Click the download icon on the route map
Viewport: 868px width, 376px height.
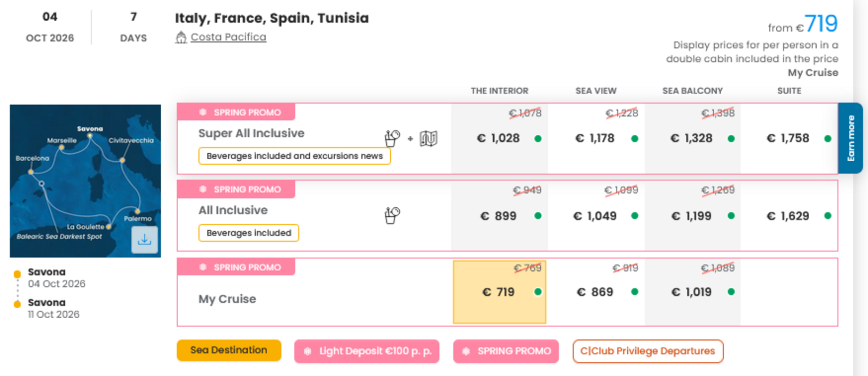click(x=144, y=239)
